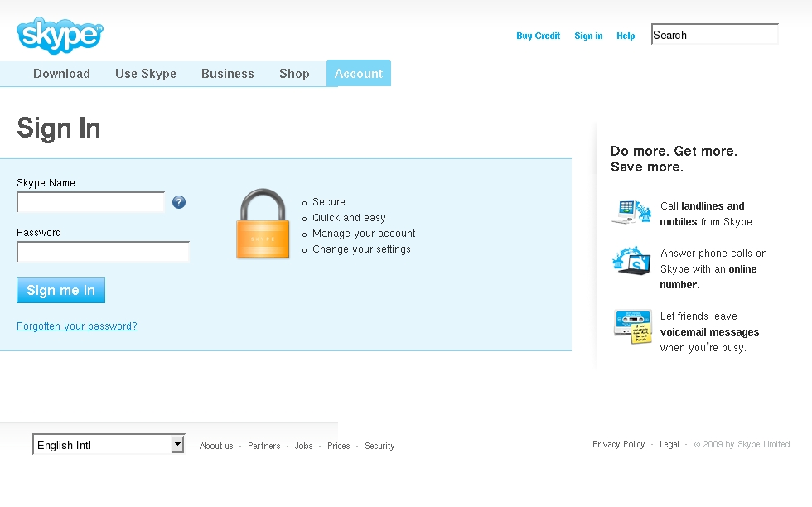Select the Shop tab
812x507 pixels.
(294, 74)
